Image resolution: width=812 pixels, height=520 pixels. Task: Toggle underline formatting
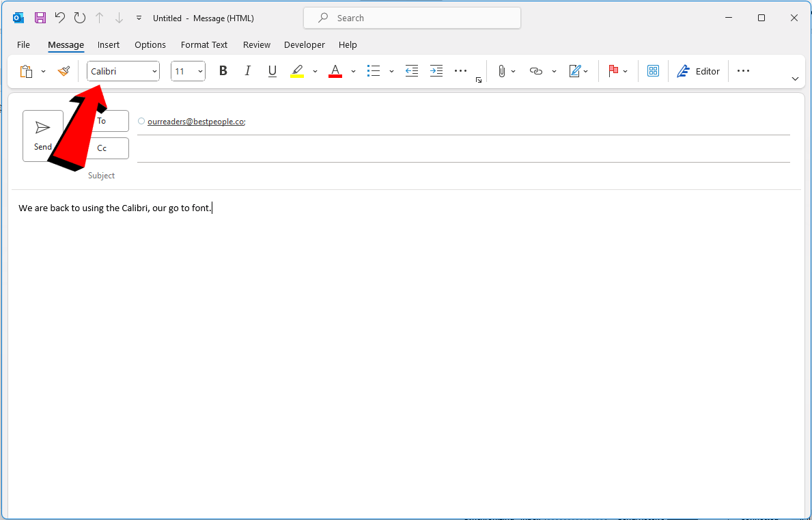pos(272,70)
